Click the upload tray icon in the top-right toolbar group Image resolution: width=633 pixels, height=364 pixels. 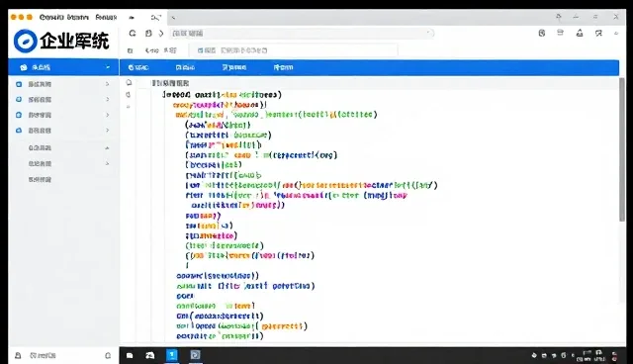pyautogui.click(x=580, y=33)
